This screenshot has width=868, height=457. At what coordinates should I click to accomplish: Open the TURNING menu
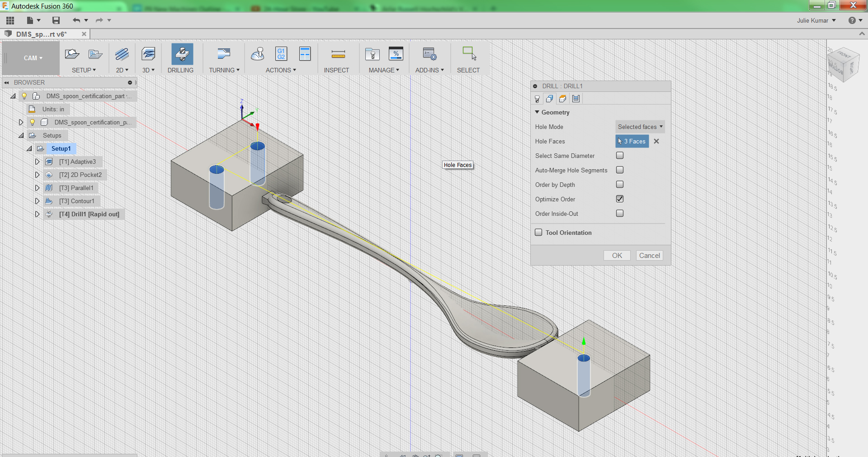point(224,70)
